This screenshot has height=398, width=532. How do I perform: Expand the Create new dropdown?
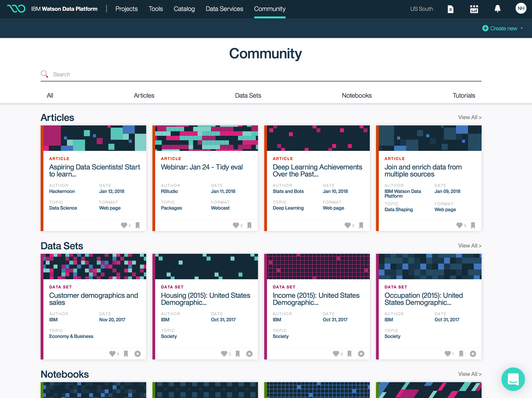[x=503, y=28]
